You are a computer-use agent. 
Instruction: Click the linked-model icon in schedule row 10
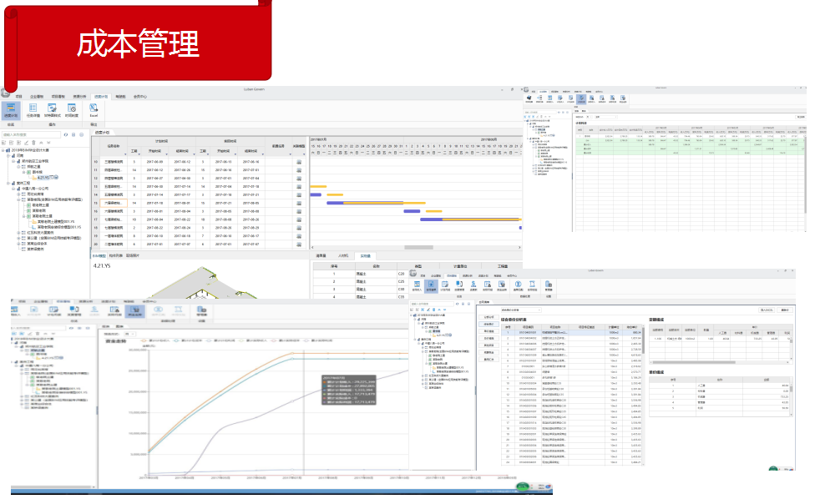click(x=299, y=162)
